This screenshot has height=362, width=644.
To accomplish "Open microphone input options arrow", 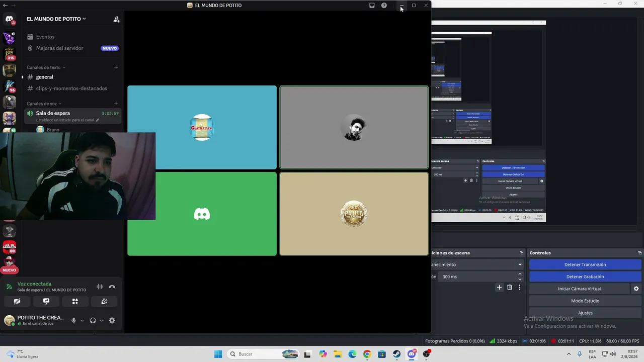I will [82, 321].
